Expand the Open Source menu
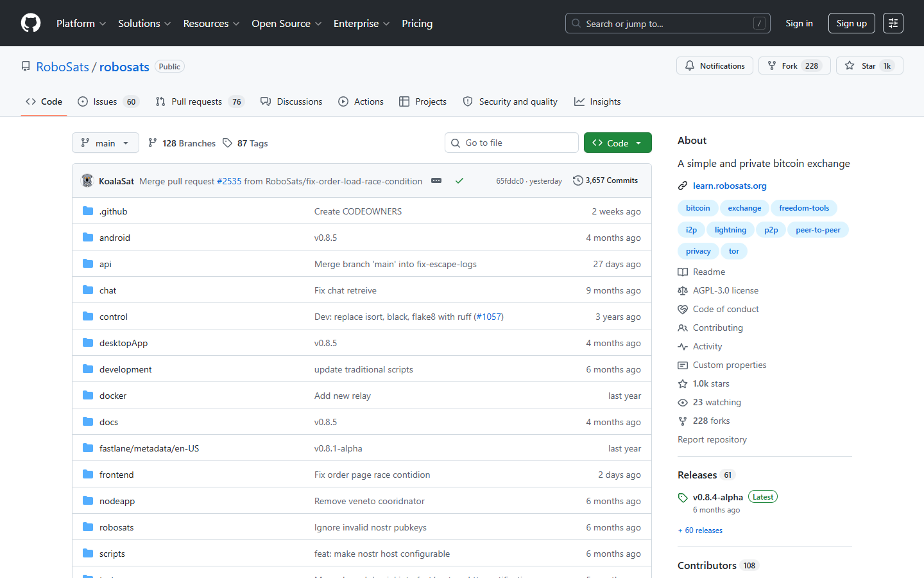 tap(286, 23)
